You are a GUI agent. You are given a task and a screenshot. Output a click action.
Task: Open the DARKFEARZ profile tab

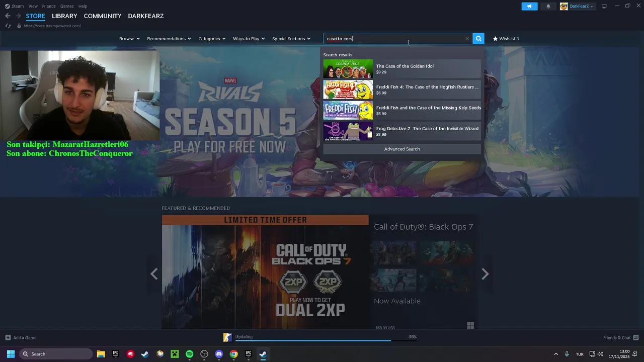click(146, 16)
